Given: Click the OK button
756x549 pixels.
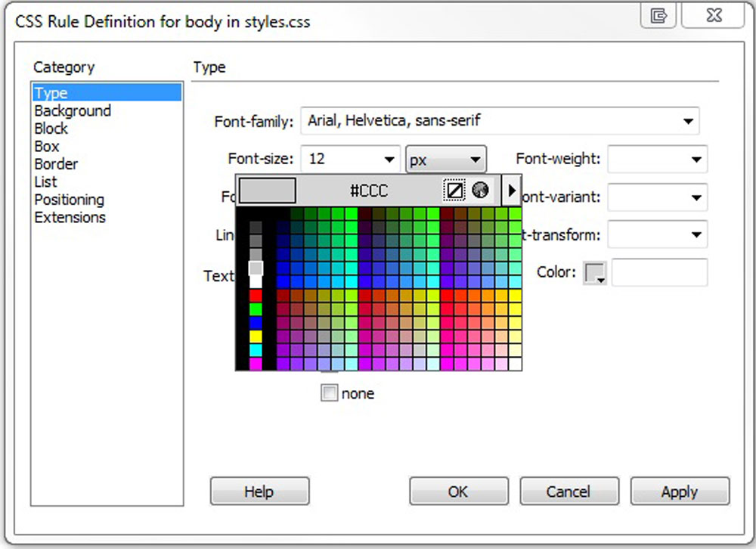Looking at the screenshot, I should click(x=458, y=492).
